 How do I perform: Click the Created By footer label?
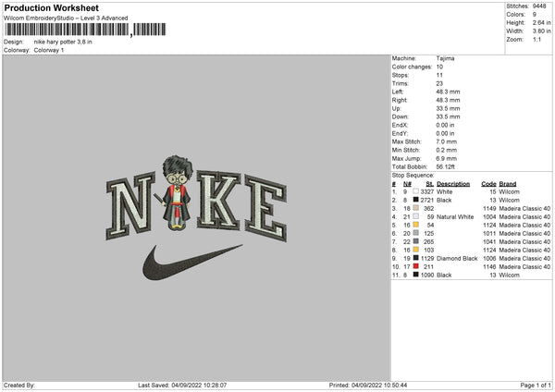tap(19, 385)
